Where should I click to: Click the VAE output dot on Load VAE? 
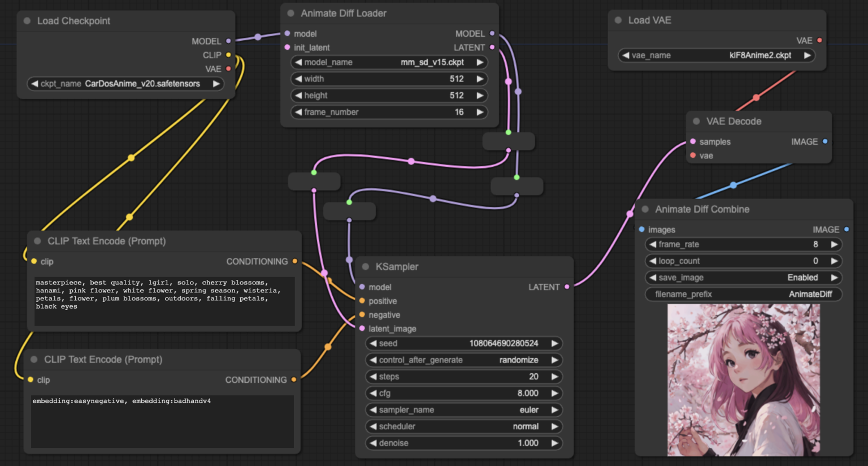click(819, 40)
